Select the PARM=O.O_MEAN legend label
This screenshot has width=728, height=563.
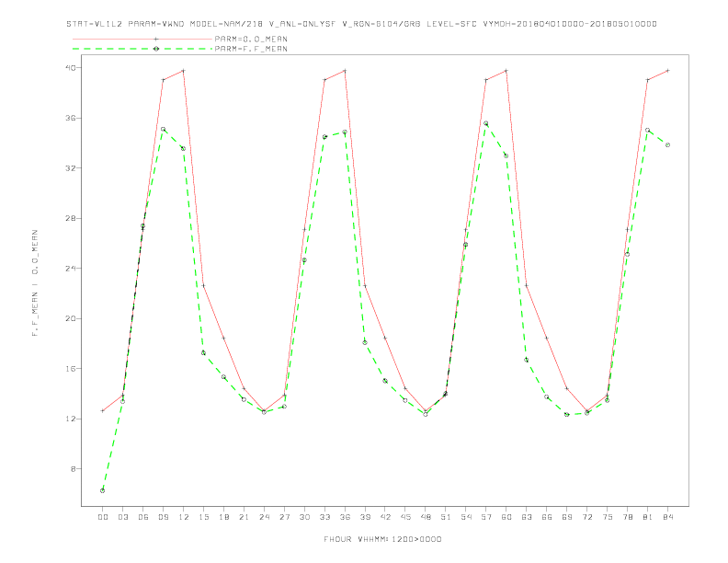[251, 39]
